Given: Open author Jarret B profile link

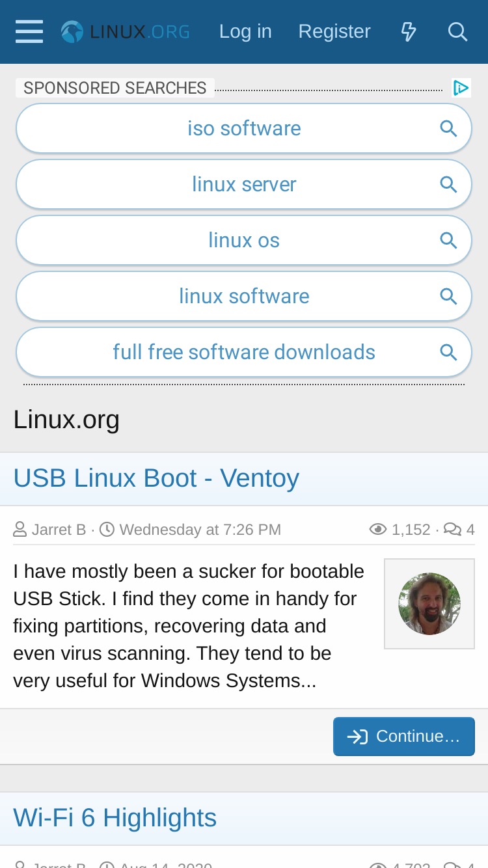Looking at the screenshot, I should [59, 530].
